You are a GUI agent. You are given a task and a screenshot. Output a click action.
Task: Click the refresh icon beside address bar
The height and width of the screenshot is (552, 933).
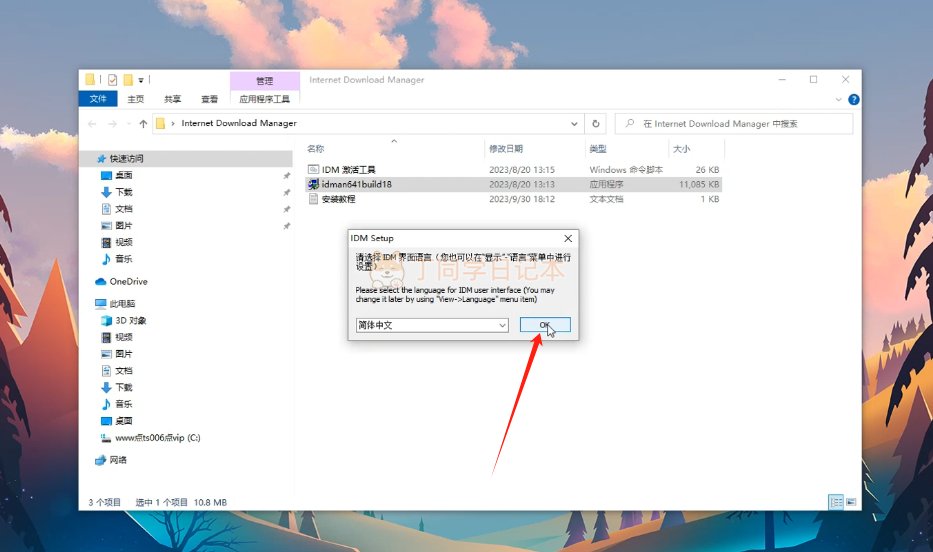coord(597,124)
